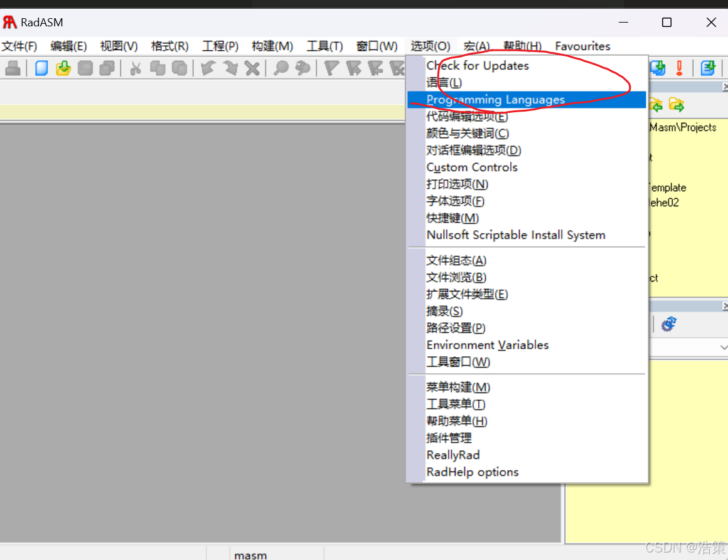This screenshot has width=728, height=560.
Task: Choose 对话框编辑选项(D)
Action: click(527, 151)
